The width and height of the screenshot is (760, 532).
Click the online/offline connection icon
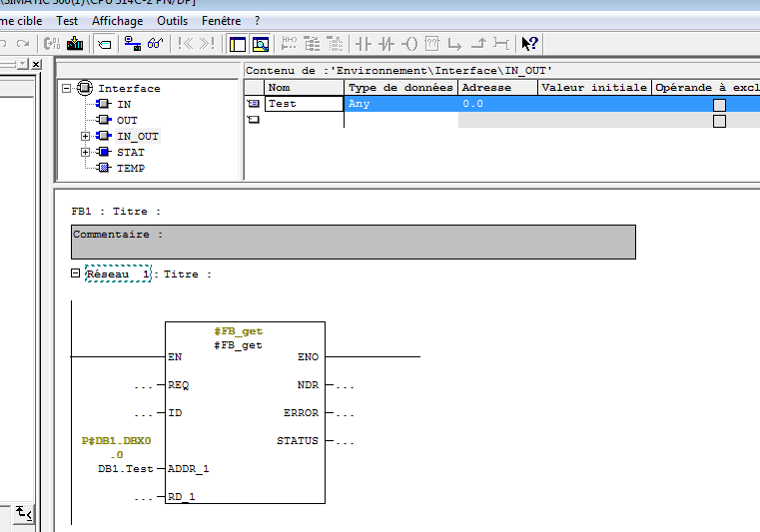132,43
